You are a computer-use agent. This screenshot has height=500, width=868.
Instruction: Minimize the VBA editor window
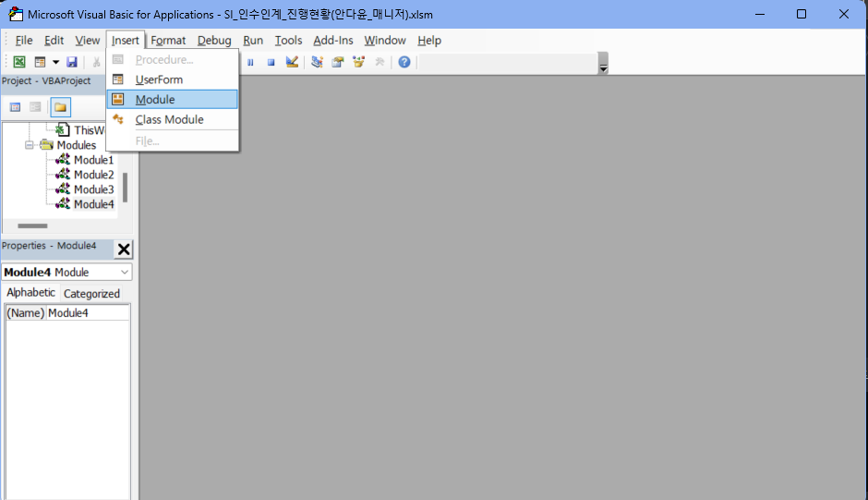point(760,14)
